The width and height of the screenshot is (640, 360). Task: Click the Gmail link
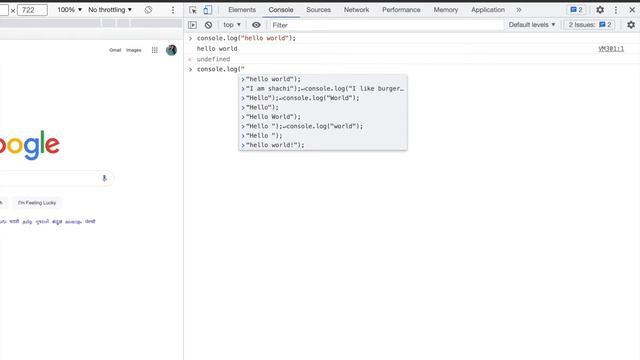pyautogui.click(x=115, y=50)
